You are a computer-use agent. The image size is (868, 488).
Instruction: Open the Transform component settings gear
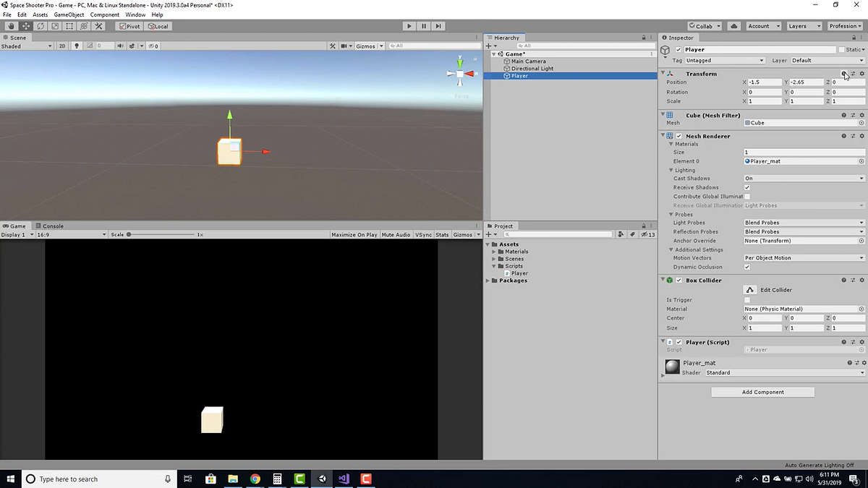861,73
